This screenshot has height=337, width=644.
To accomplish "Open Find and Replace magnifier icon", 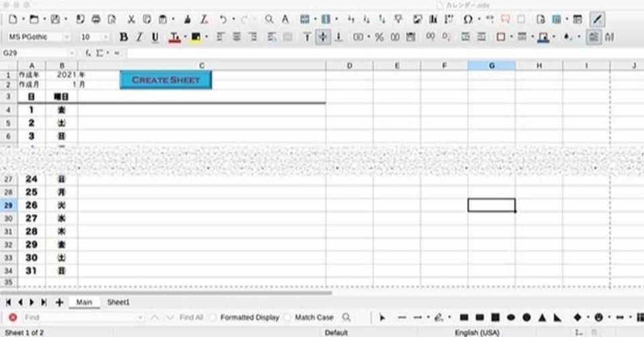I will tap(269, 19).
